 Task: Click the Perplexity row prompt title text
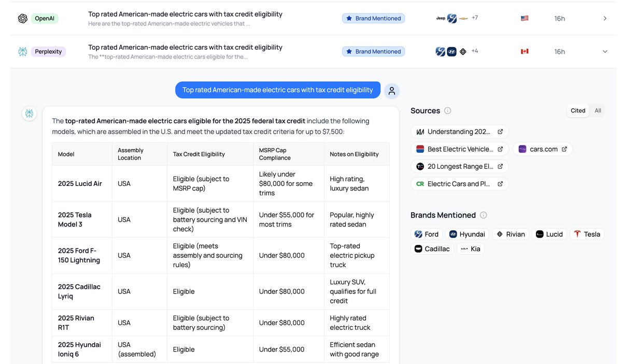pos(185,47)
